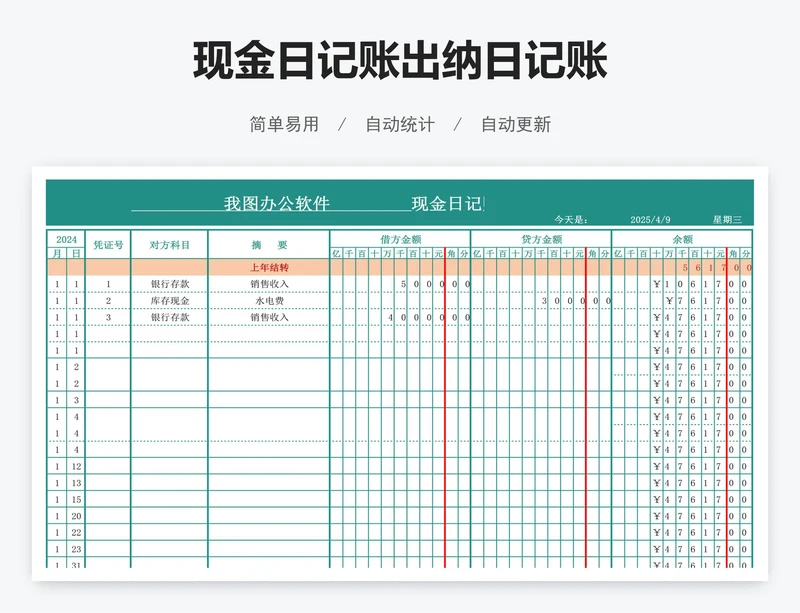800x613 pixels.
Task: Click the "日" column header
Action: 76,253
